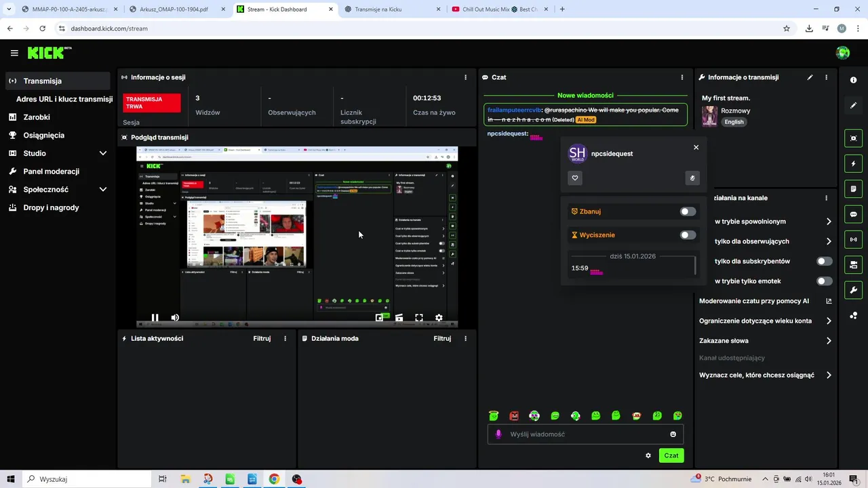Open Informacje o sesji three-dot menu
Screen dimensions: 868x488
465,77
